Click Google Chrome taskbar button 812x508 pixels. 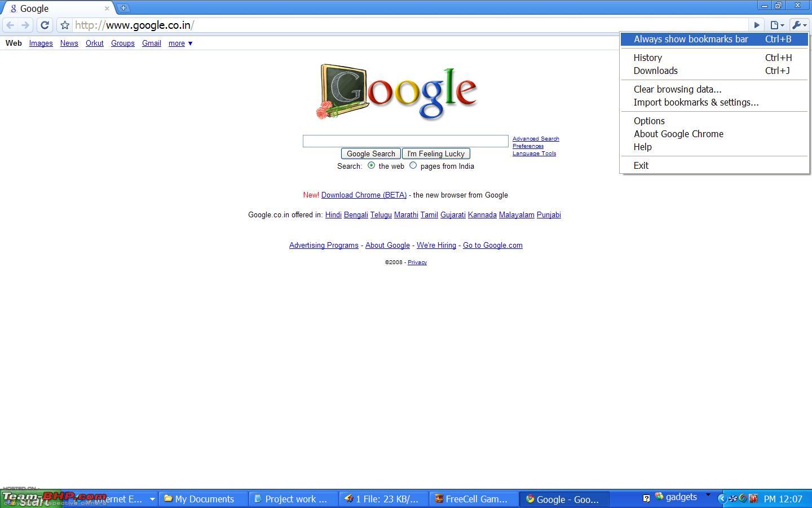coord(564,499)
